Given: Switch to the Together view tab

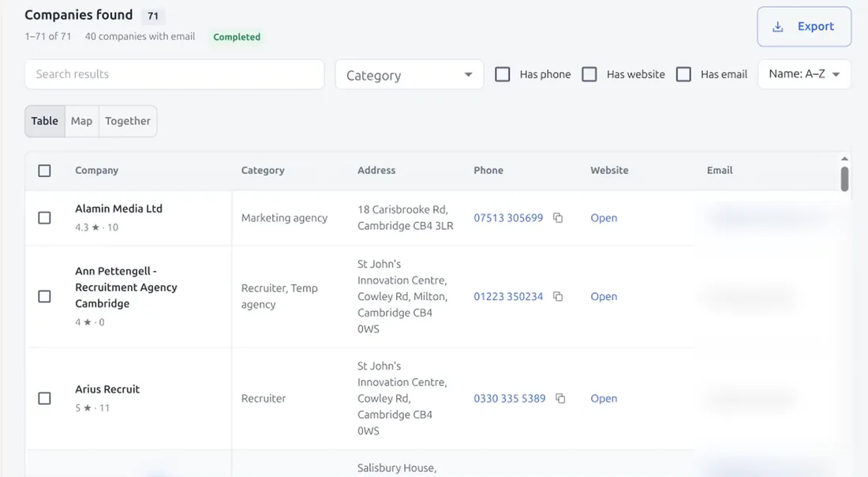Looking at the screenshot, I should (x=128, y=121).
